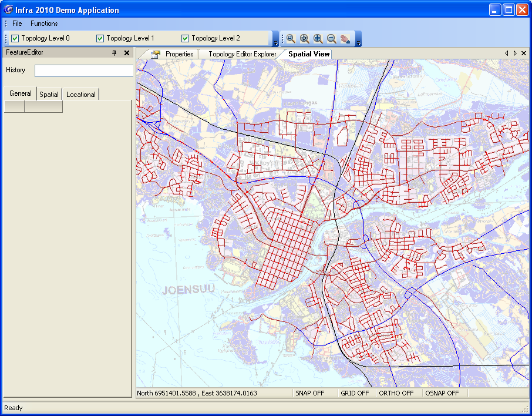The height and width of the screenshot is (416, 532).
Task: Click the History label
Action: 16,70
